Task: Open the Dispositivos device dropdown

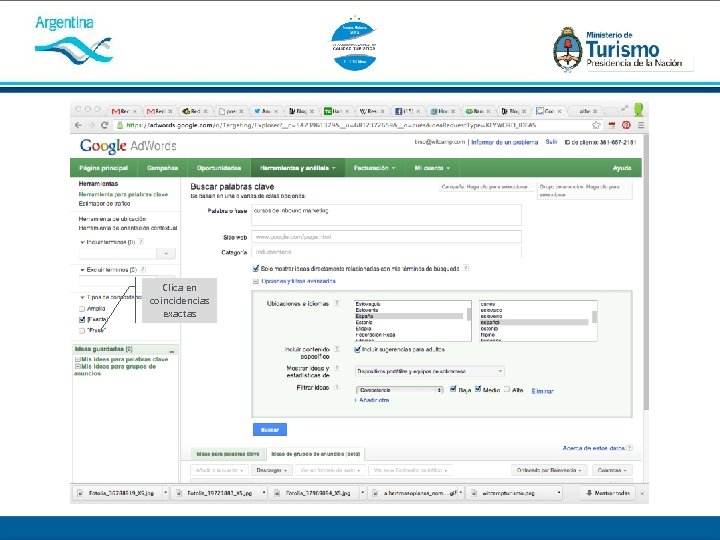Action: point(429,371)
